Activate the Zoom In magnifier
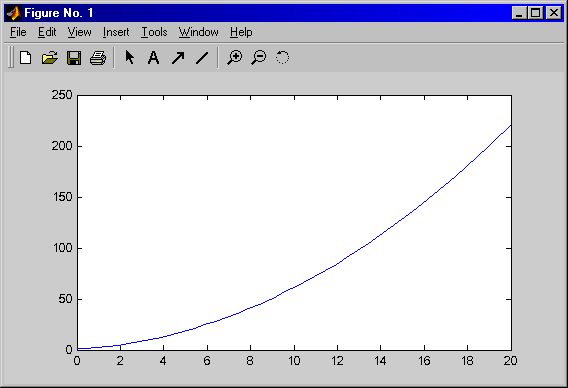 click(235, 58)
